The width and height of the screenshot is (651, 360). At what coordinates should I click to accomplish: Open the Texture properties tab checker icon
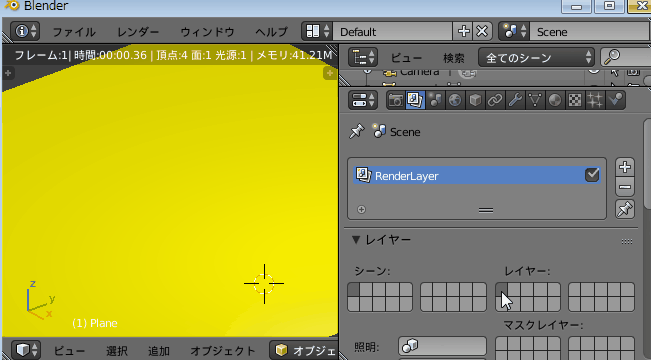coord(575,100)
